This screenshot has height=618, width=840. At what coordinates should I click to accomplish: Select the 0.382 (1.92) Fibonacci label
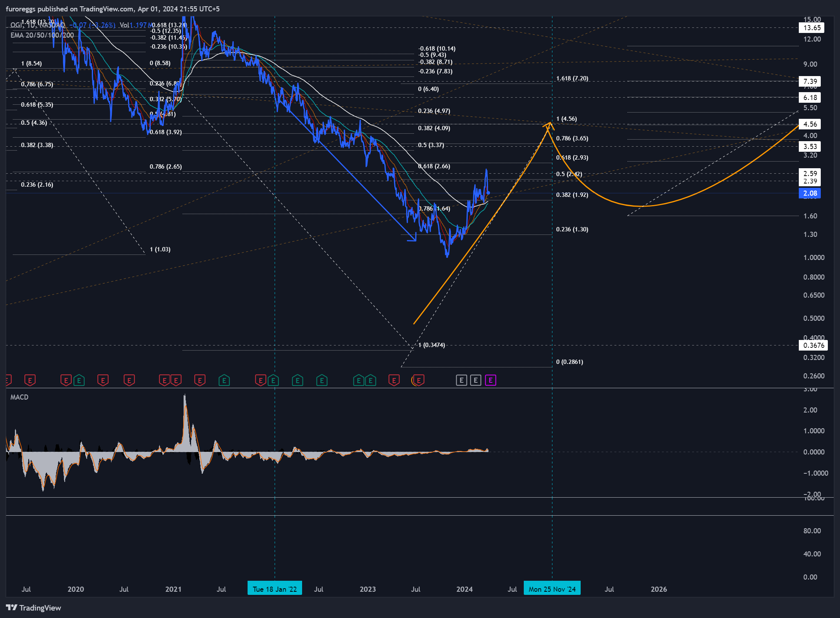572,195
